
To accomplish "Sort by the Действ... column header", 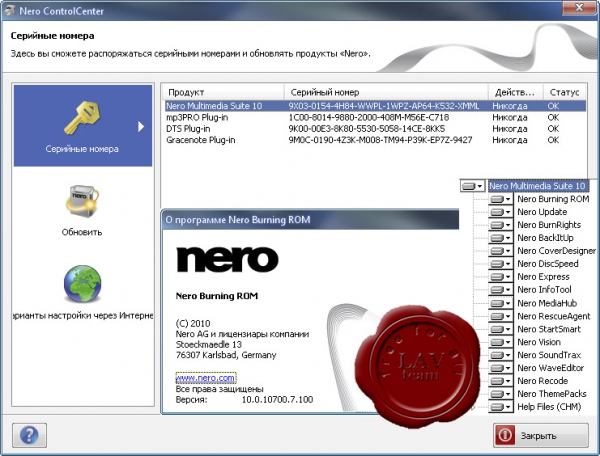I will click(516, 92).
